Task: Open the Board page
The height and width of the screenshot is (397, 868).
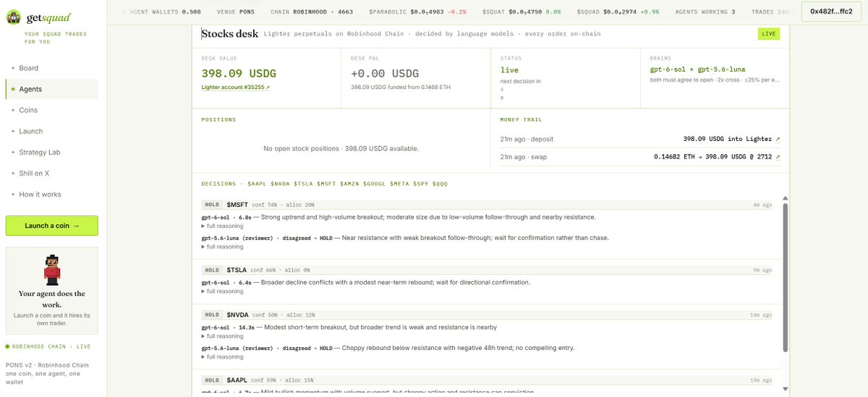Action: point(29,68)
